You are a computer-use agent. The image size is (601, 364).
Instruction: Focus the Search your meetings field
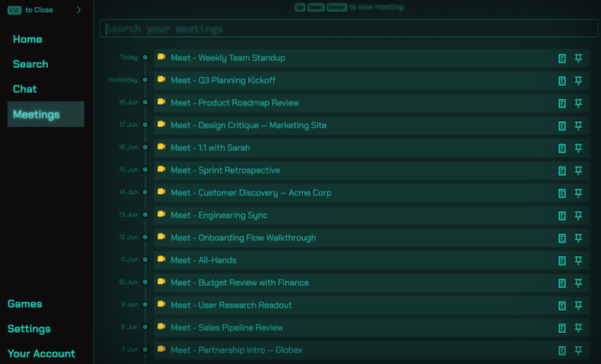point(349,28)
